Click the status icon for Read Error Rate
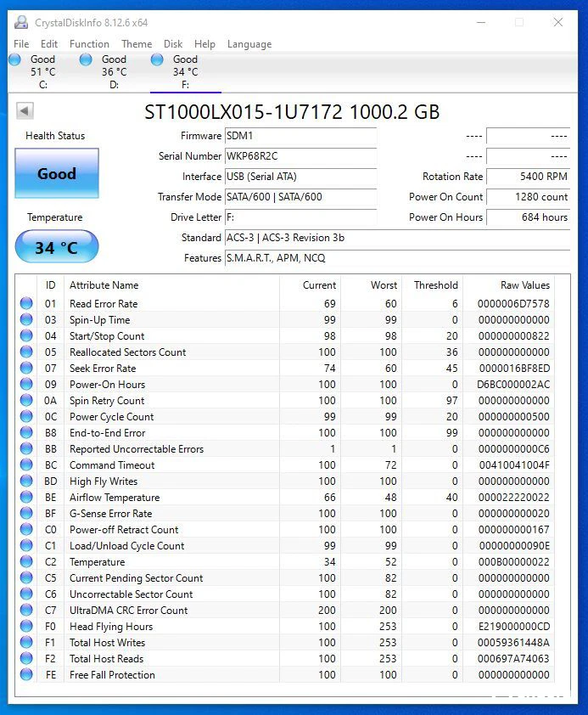This screenshot has width=588, height=715. tap(26, 303)
